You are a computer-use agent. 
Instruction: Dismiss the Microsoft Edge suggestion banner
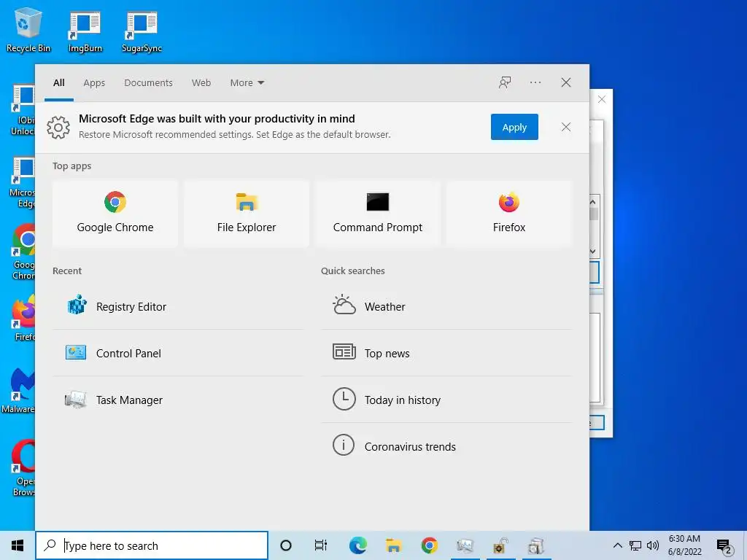click(x=565, y=127)
